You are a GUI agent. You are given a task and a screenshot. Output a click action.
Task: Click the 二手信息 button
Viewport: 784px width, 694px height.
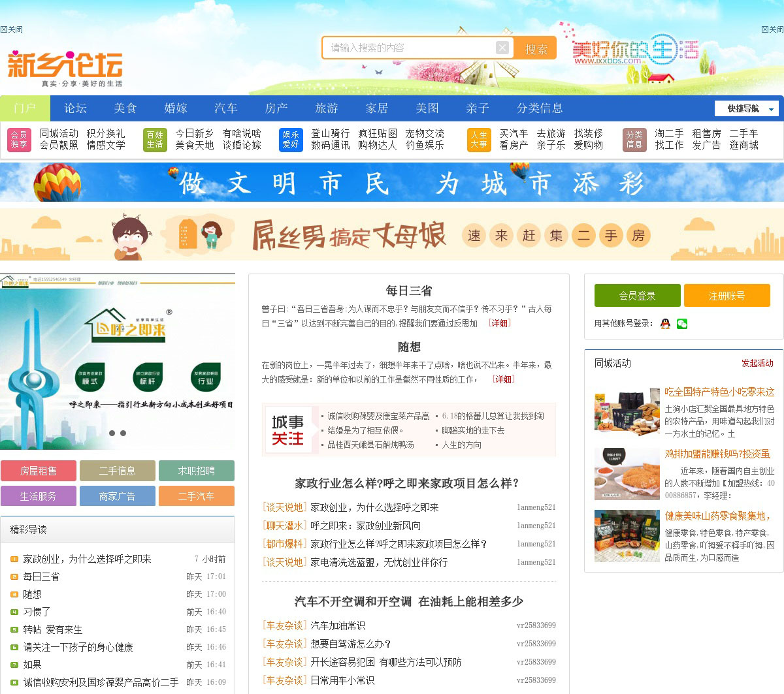point(118,471)
